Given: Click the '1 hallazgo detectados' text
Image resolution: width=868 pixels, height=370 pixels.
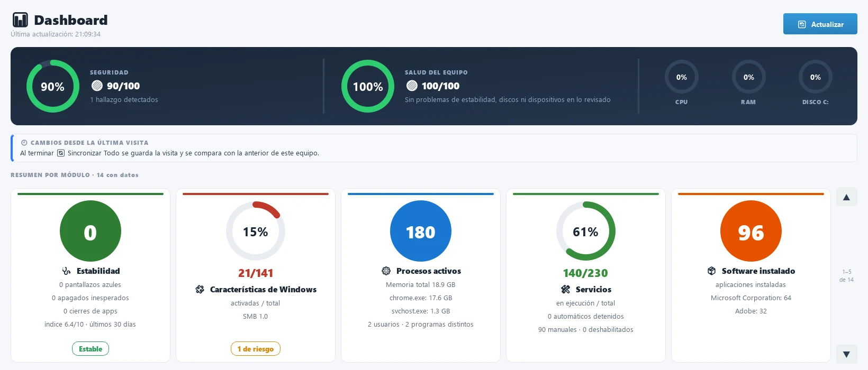Looking at the screenshot, I should pyautogui.click(x=124, y=100).
